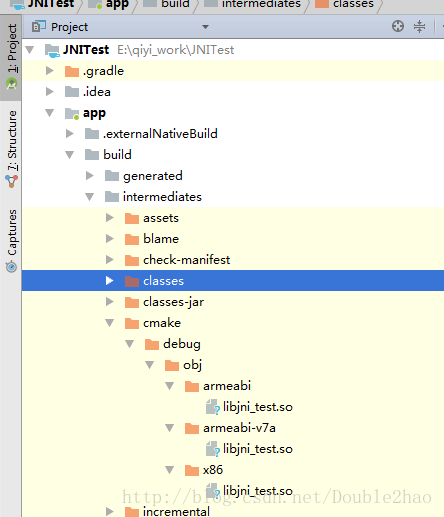Select libjni_test.so under armeabi
Image resolution: width=444 pixels, height=517 pixels.
click(258, 407)
